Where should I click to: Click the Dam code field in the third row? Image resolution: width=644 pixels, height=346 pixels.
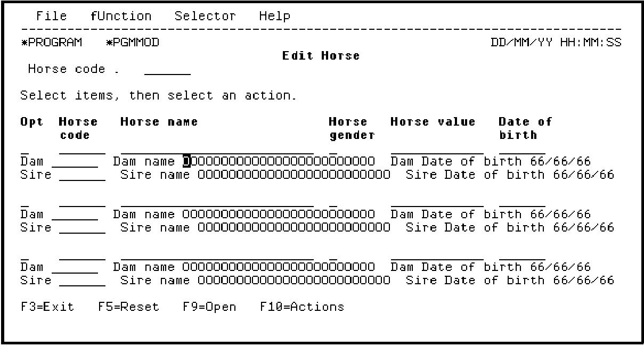(75, 267)
